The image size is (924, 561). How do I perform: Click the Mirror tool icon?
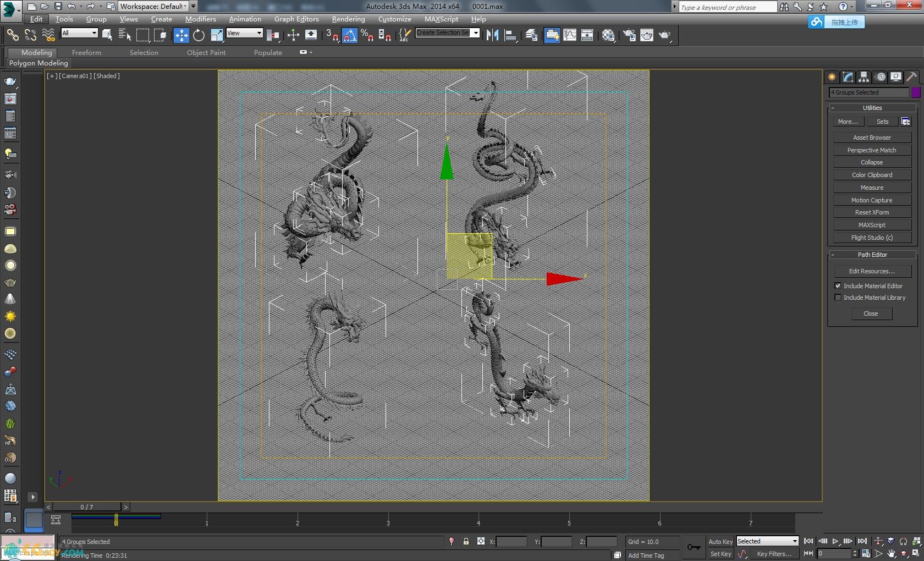click(x=492, y=35)
